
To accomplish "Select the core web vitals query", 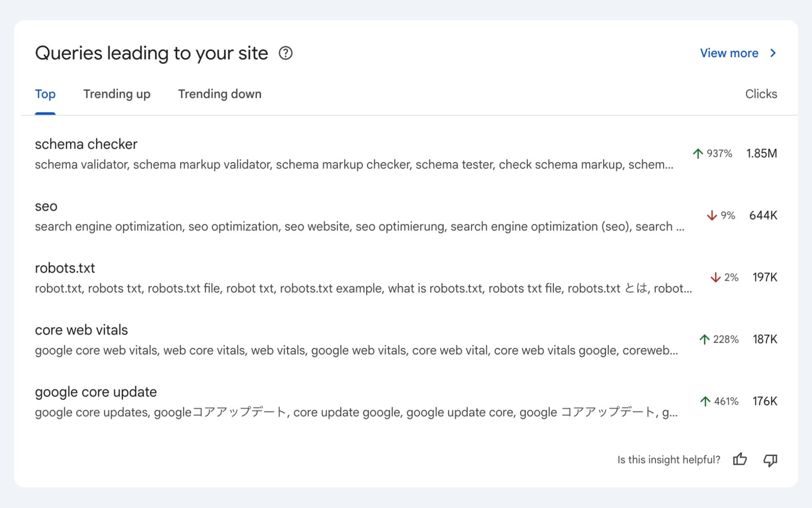I will (81, 330).
